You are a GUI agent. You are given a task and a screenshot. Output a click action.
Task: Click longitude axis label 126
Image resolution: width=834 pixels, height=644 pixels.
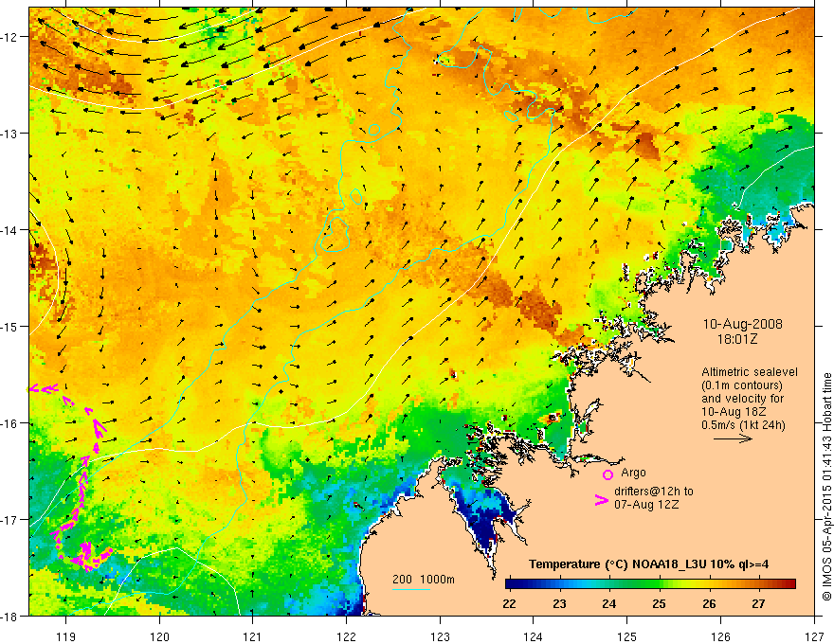720,636
